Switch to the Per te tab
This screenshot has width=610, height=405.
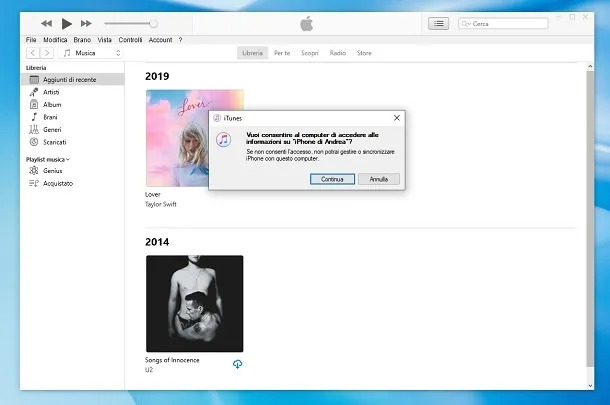pos(282,53)
